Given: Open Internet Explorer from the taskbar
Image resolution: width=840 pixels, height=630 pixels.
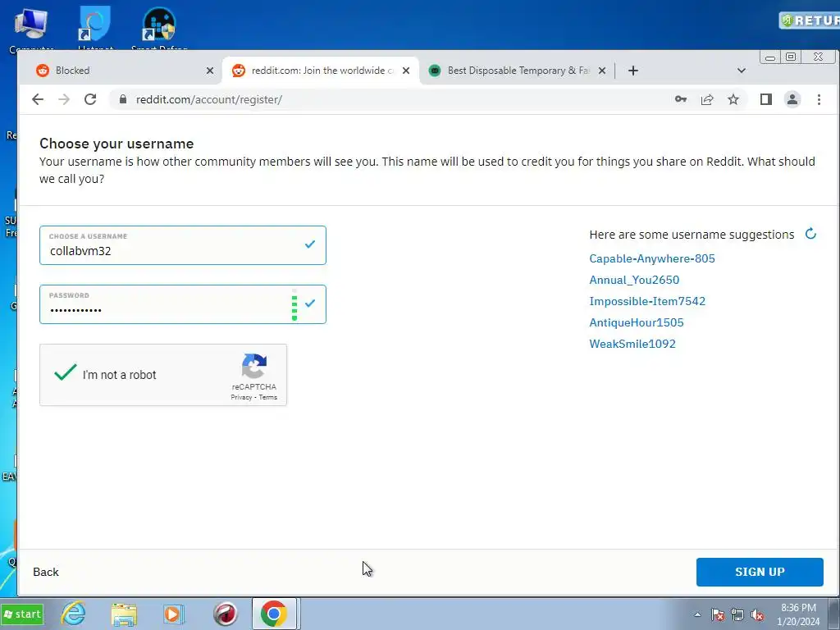Looking at the screenshot, I should 73,614.
